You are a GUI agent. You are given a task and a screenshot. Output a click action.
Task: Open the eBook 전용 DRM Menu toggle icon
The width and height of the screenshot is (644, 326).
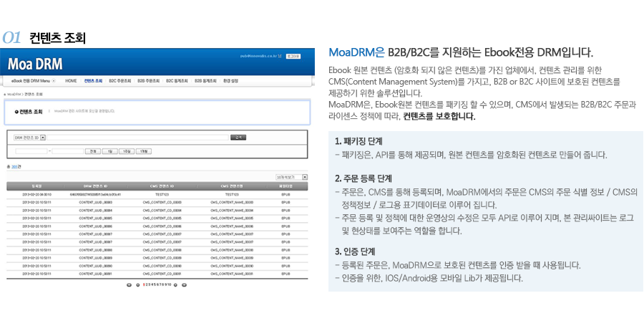54,81
